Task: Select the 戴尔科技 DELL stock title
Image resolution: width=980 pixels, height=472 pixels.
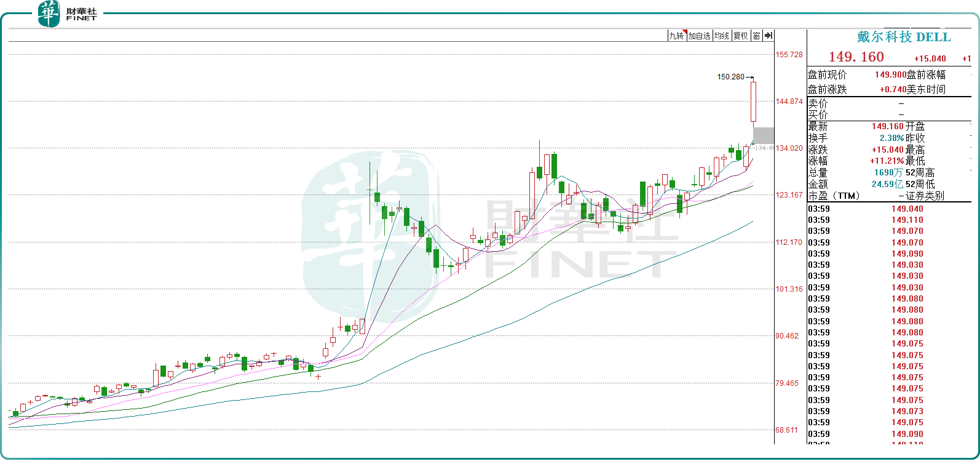Action: (904, 37)
